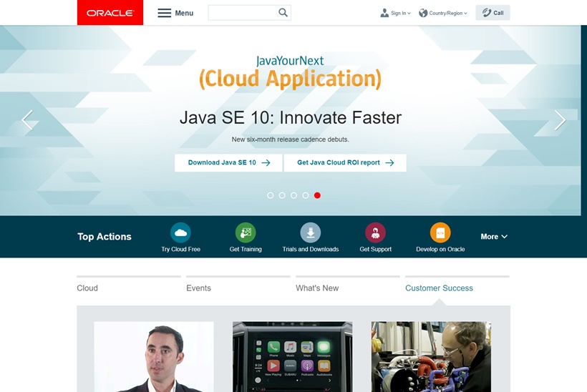Click the Java SE 10: Innovate Faster heading
This screenshot has width=587, height=392.
point(291,118)
